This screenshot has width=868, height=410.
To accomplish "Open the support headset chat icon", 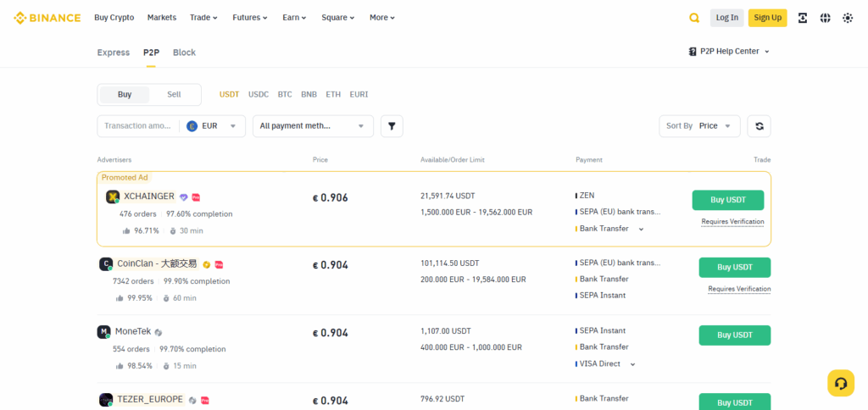I will click(841, 383).
